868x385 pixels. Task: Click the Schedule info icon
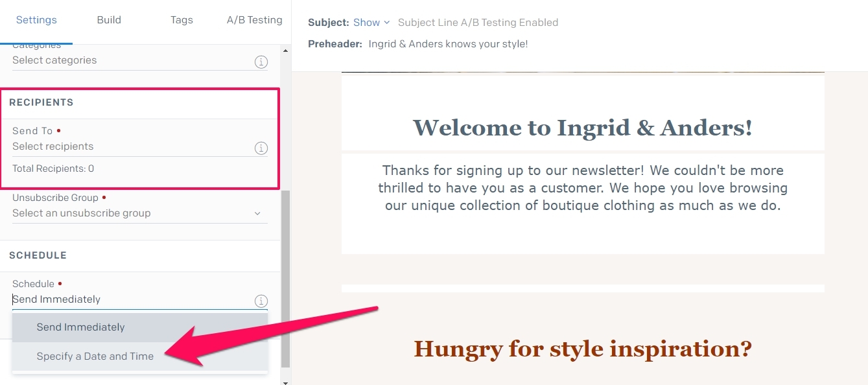coord(261,301)
